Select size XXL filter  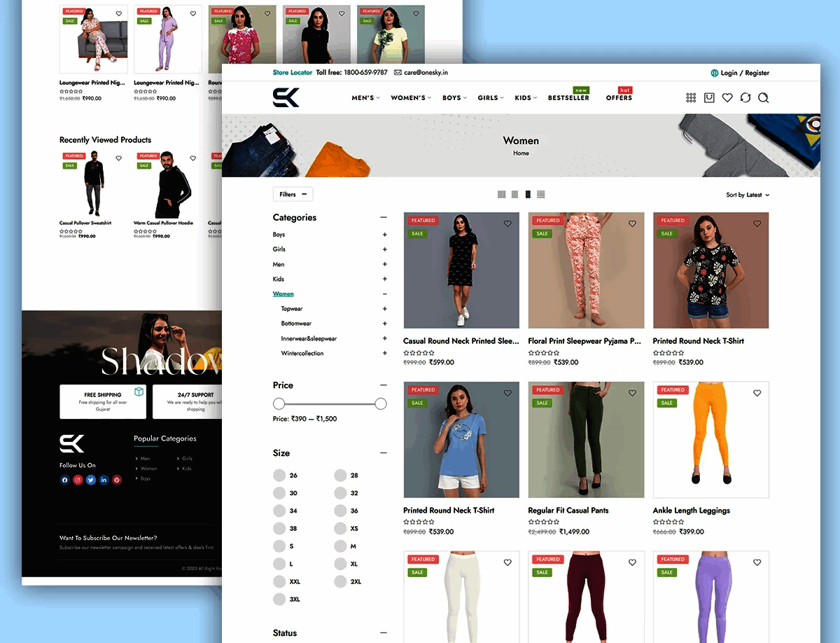click(x=279, y=581)
